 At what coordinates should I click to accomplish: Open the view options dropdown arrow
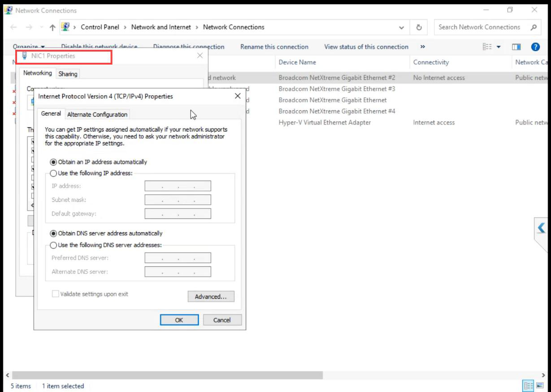499,47
